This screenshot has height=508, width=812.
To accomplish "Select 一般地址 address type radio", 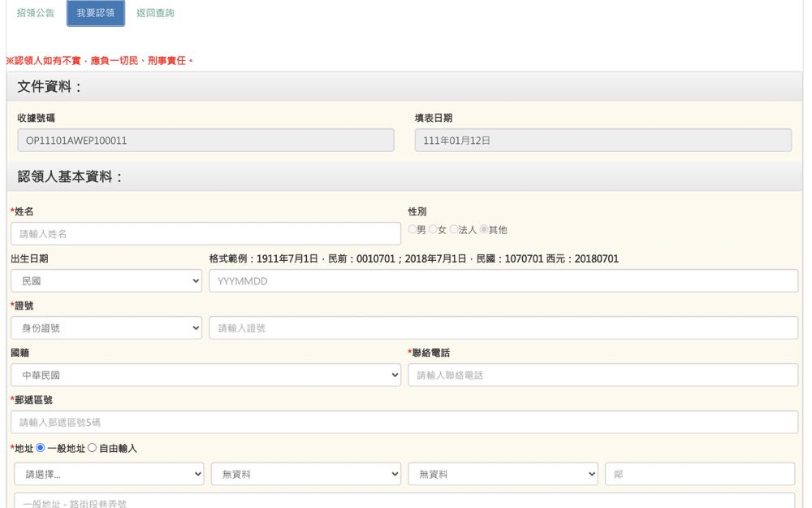I will [41, 448].
